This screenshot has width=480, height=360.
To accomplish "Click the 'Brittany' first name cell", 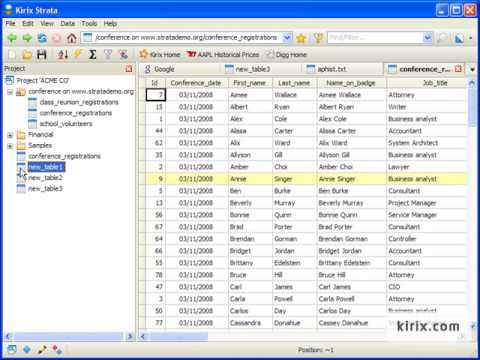I will coord(250,263).
